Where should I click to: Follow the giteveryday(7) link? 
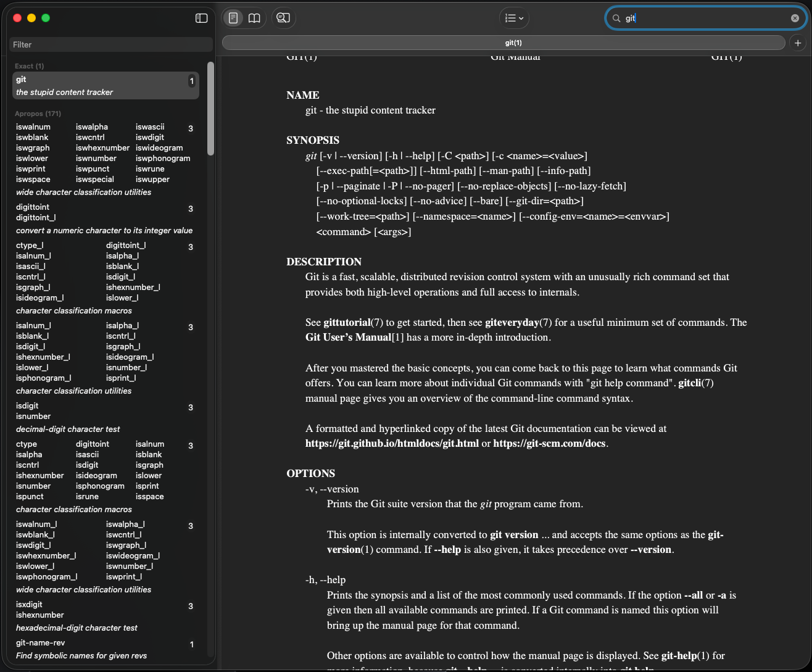[518, 323]
